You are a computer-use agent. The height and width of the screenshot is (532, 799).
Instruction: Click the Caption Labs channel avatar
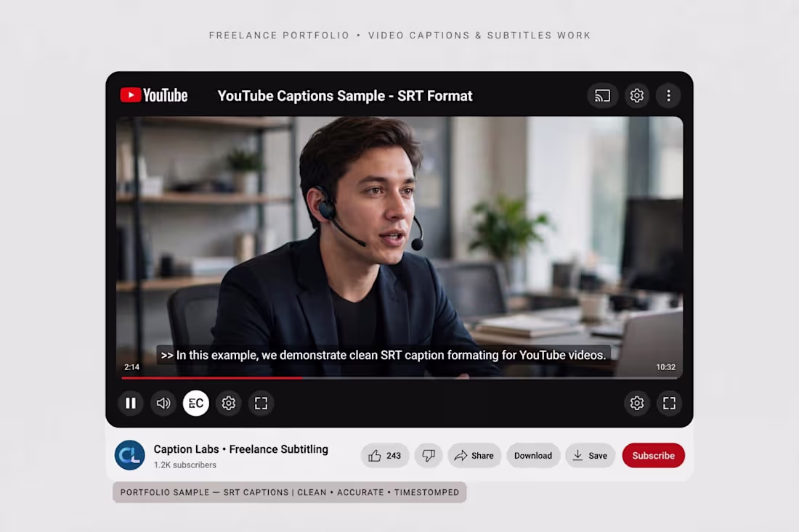(x=129, y=455)
